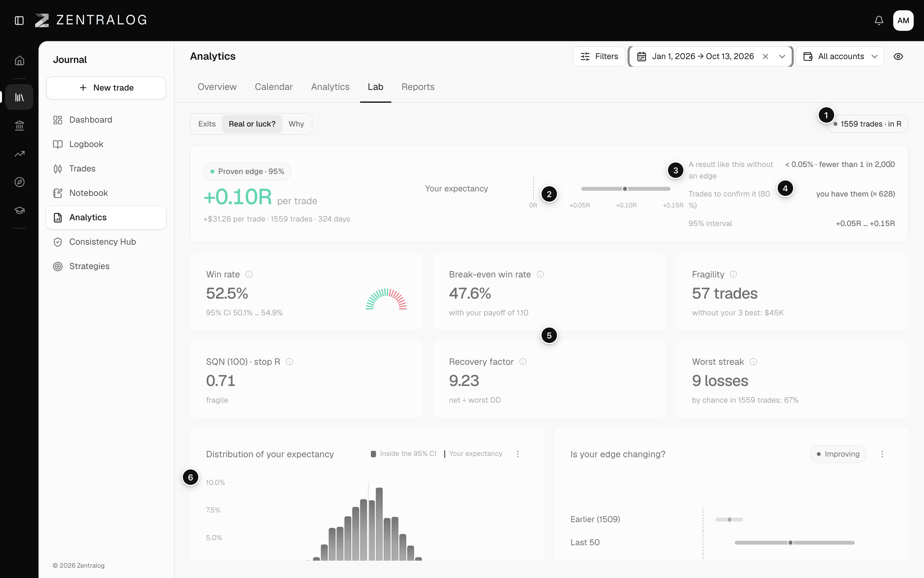The width and height of the screenshot is (924, 578).
Task: Click the Fragility info icon
Action: 733,274
